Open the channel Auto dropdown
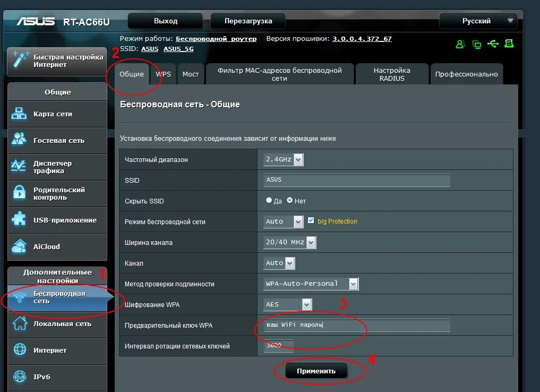Image resolution: width=540 pixels, height=392 pixels. tap(279, 263)
